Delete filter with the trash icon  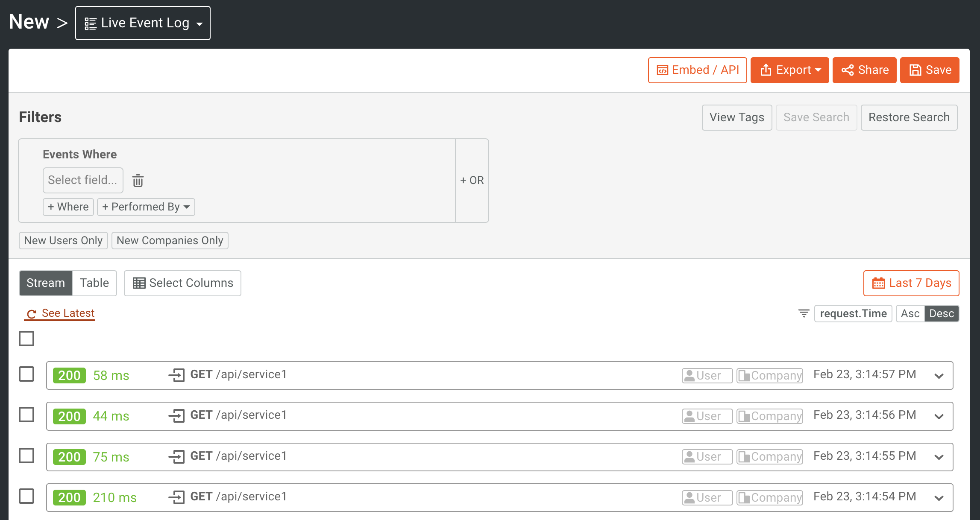click(x=138, y=181)
